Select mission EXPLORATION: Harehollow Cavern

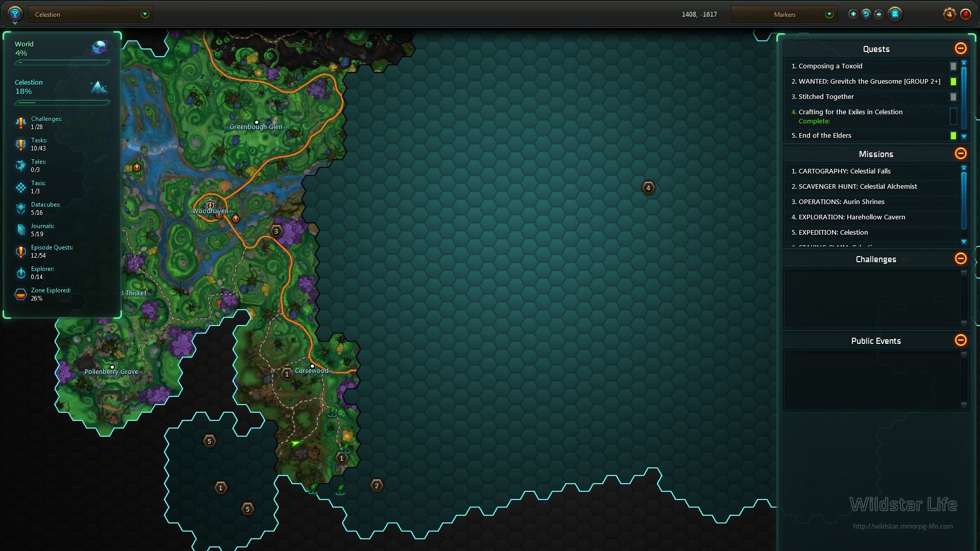click(872, 217)
